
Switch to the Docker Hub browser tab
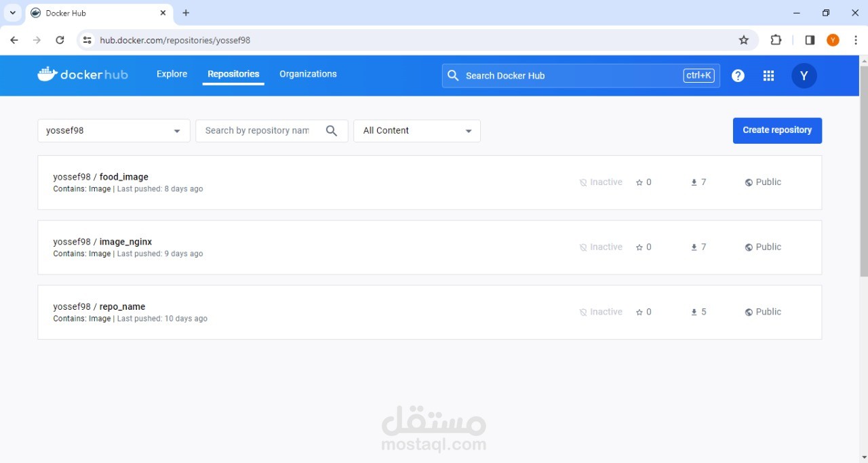point(98,13)
